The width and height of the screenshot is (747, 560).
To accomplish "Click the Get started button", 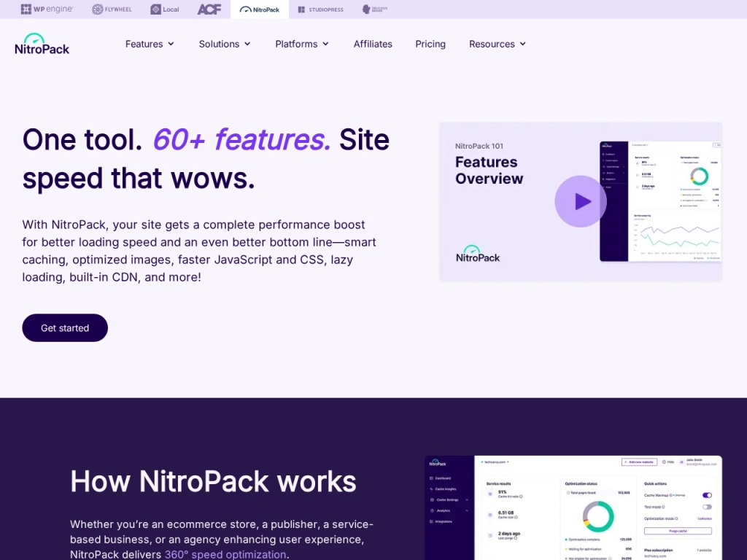I will click(65, 327).
